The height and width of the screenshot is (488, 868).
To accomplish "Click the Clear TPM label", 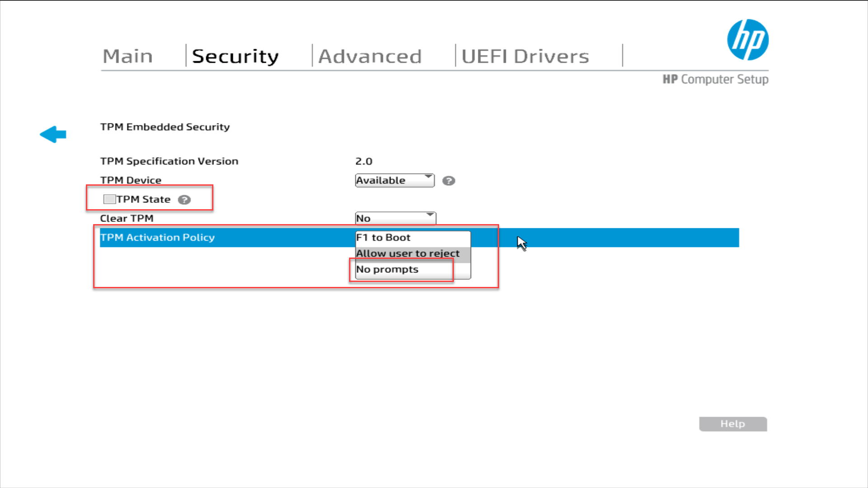I will click(127, 218).
